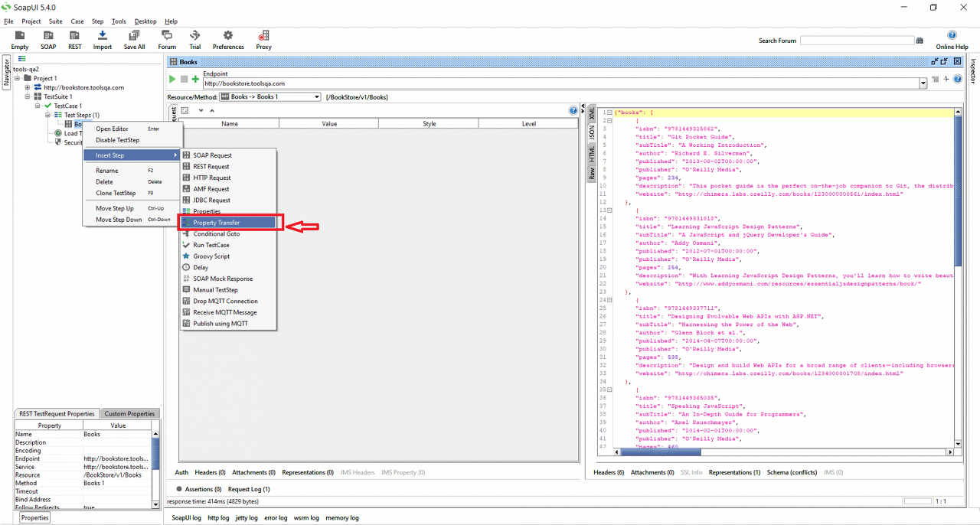Open the Inspector side tab

coord(974,73)
